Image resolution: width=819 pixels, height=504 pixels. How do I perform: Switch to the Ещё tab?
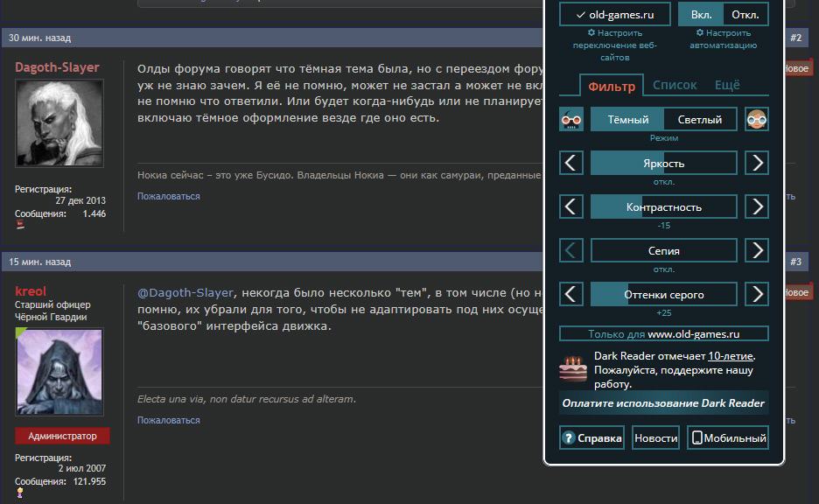coord(727,85)
